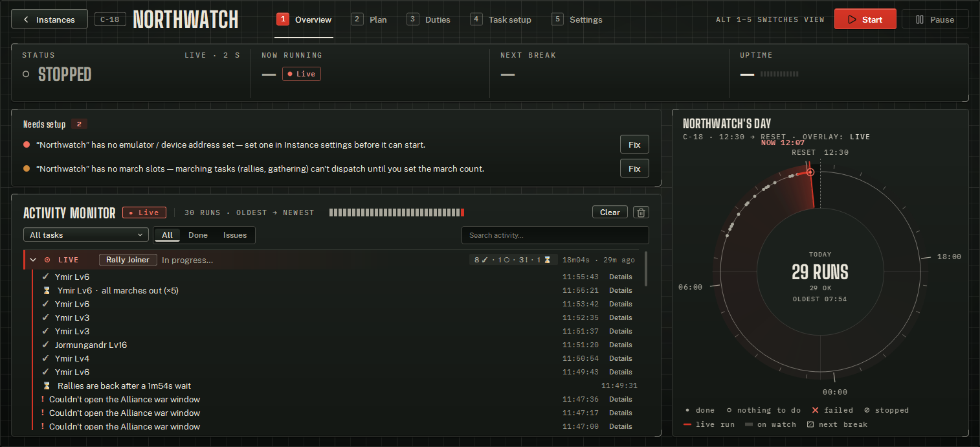Select the Ymir Lv4 log row
The image size is (980, 447).
[337, 358]
